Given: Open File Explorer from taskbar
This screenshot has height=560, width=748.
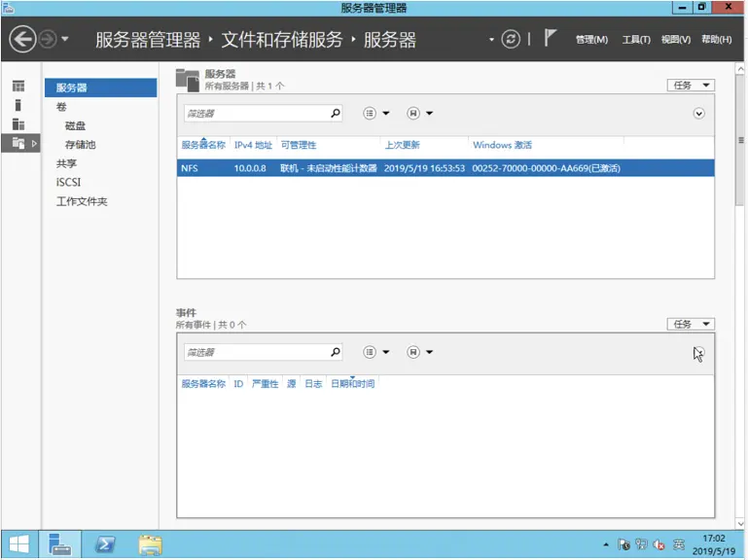Looking at the screenshot, I should tap(150, 544).
